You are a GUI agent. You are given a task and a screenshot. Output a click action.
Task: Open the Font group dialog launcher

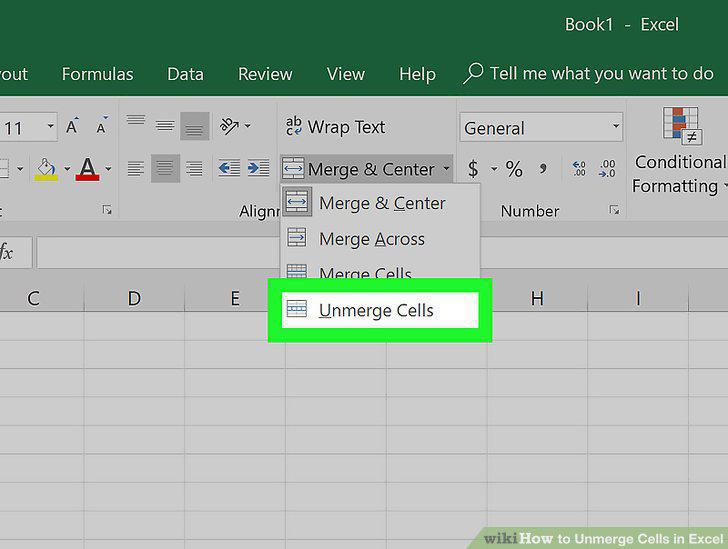point(107,210)
